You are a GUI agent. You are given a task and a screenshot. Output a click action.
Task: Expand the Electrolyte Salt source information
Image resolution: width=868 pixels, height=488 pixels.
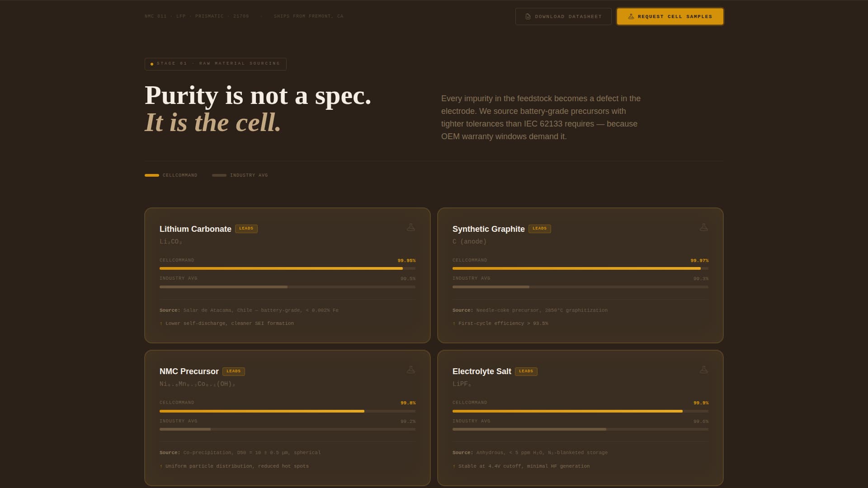530,452
